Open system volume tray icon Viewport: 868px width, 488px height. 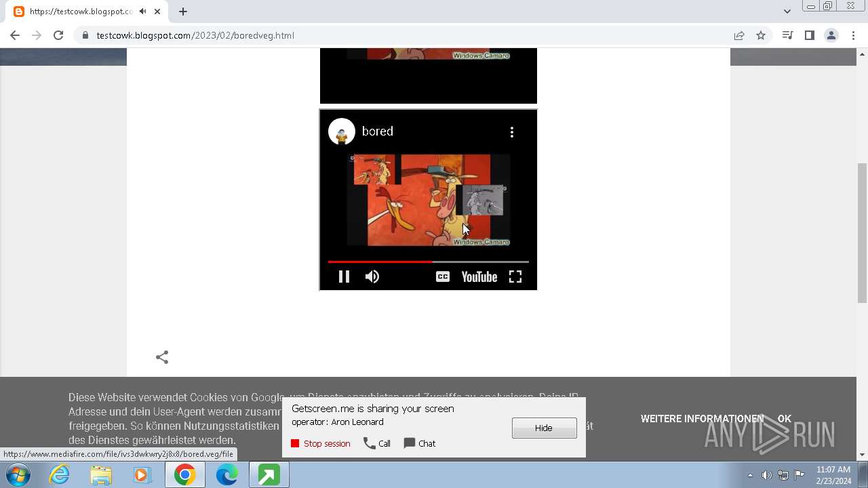[766, 475]
